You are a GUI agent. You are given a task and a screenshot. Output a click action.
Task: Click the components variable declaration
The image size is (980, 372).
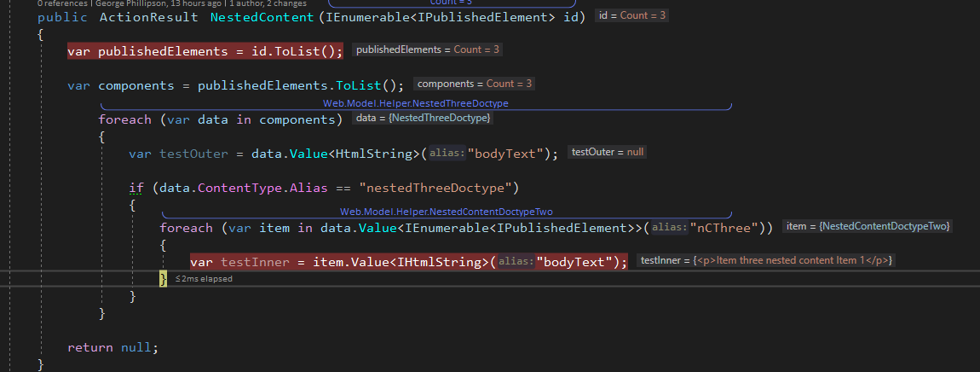click(135, 85)
